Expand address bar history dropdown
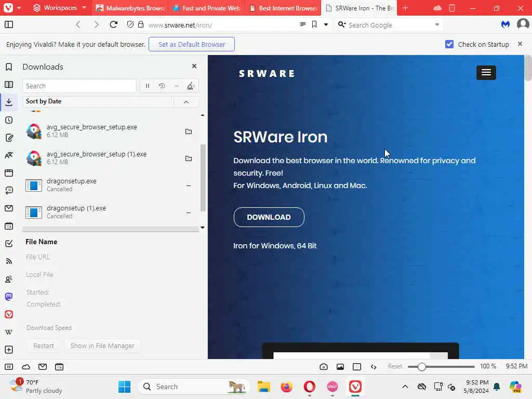Image resolution: width=532 pixels, height=399 pixels. 326,24
